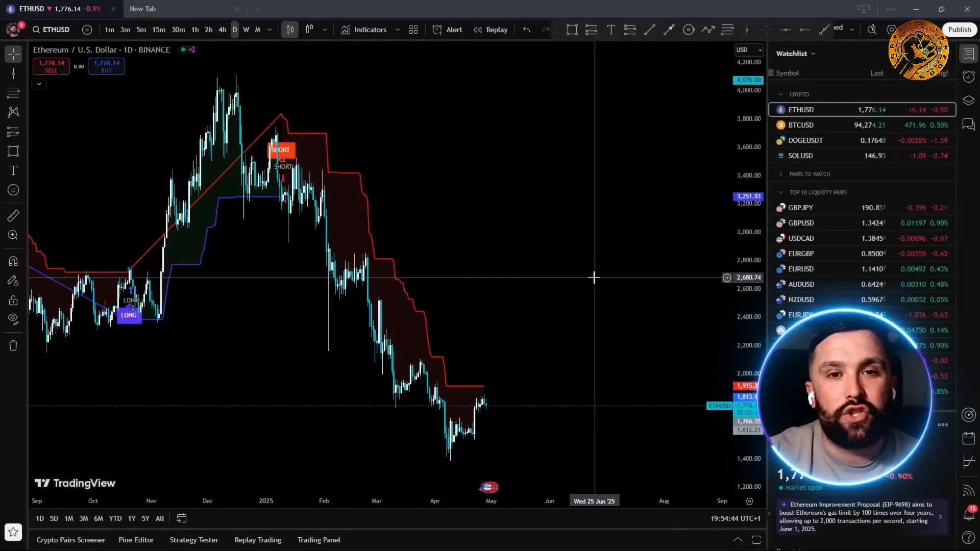Select the crosshair cursor tool
Image resolution: width=980 pixels, height=551 pixels.
coord(13,54)
